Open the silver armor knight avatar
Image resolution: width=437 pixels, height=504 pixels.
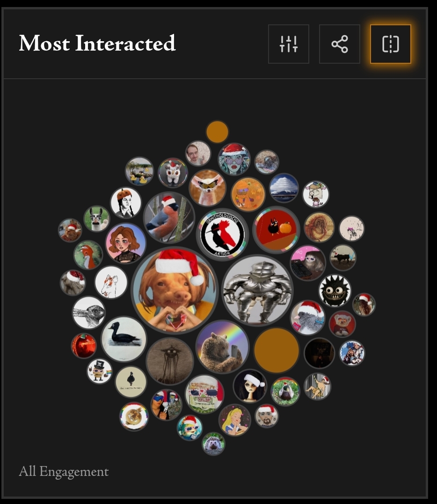coord(257,290)
